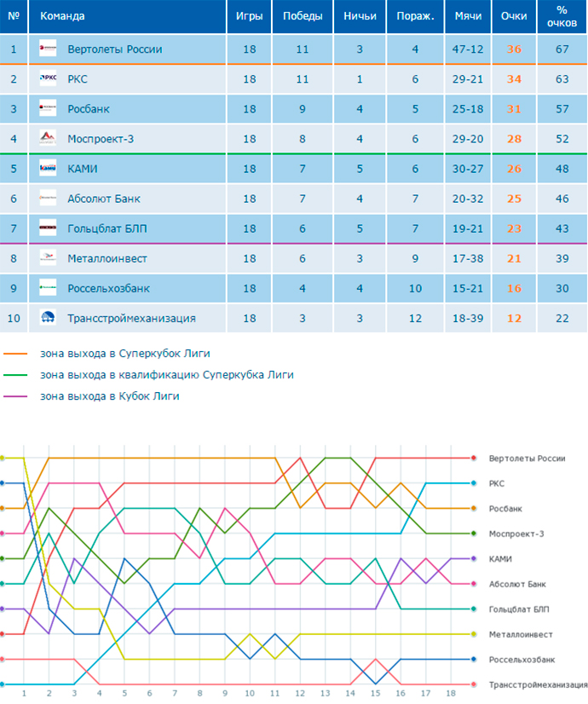The width and height of the screenshot is (588, 704).
Task: Select goals value 30-27 for КАМИ
Action: (x=468, y=169)
